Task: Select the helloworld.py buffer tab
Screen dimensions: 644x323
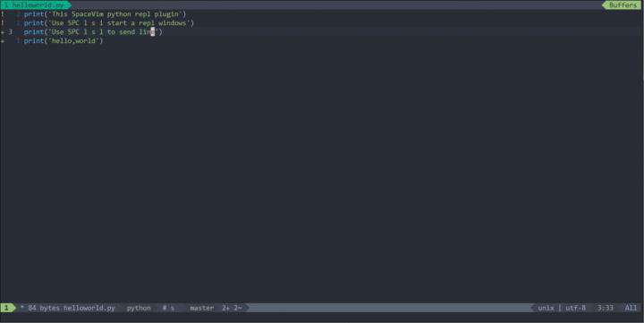Action: [x=35, y=5]
